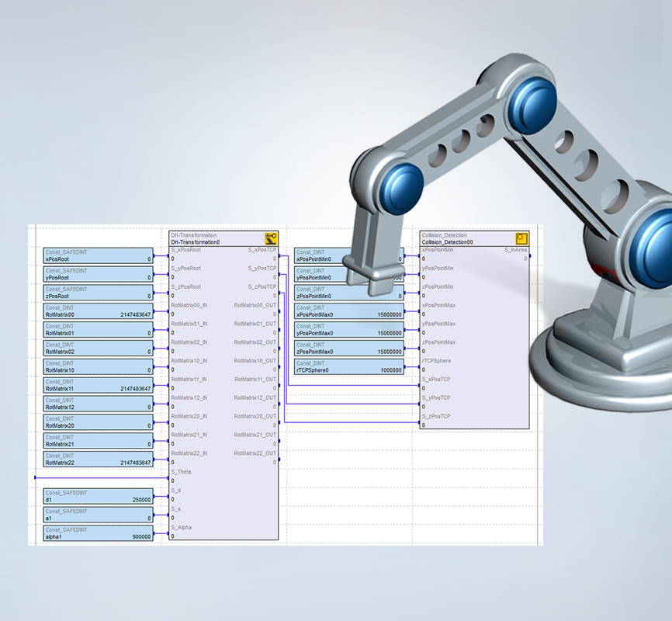The width and height of the screenshot is (672, 621).
Task: Select the RotMatrix11 constant block
Action: coord(99,385)
